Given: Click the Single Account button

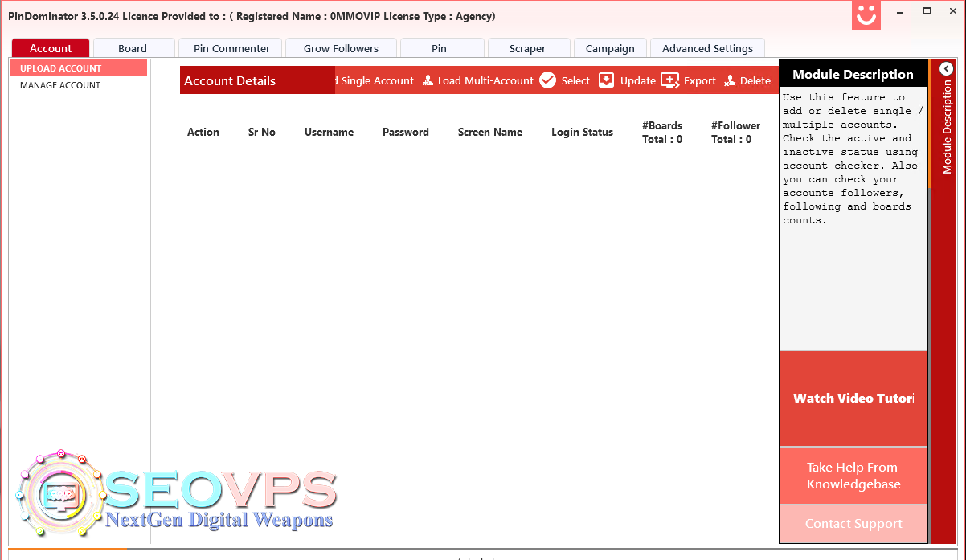Looking at the screenshot, I should tap(375, 80).
